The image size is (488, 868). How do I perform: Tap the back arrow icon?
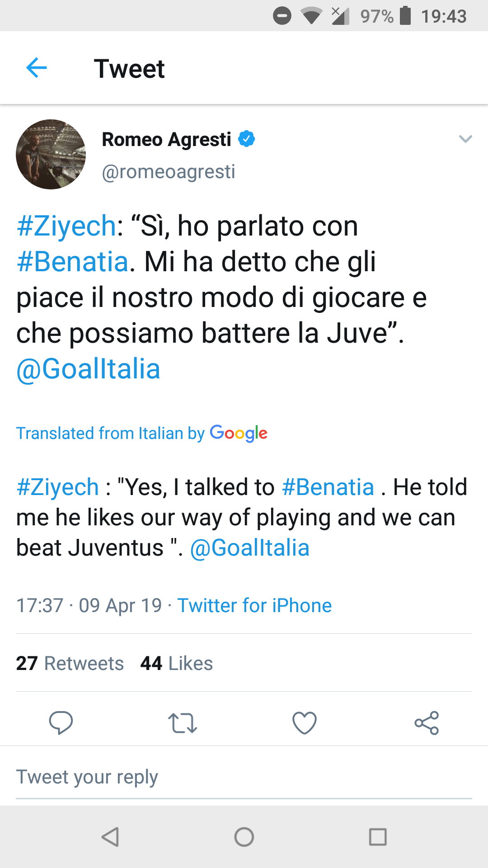coord(37,68)
